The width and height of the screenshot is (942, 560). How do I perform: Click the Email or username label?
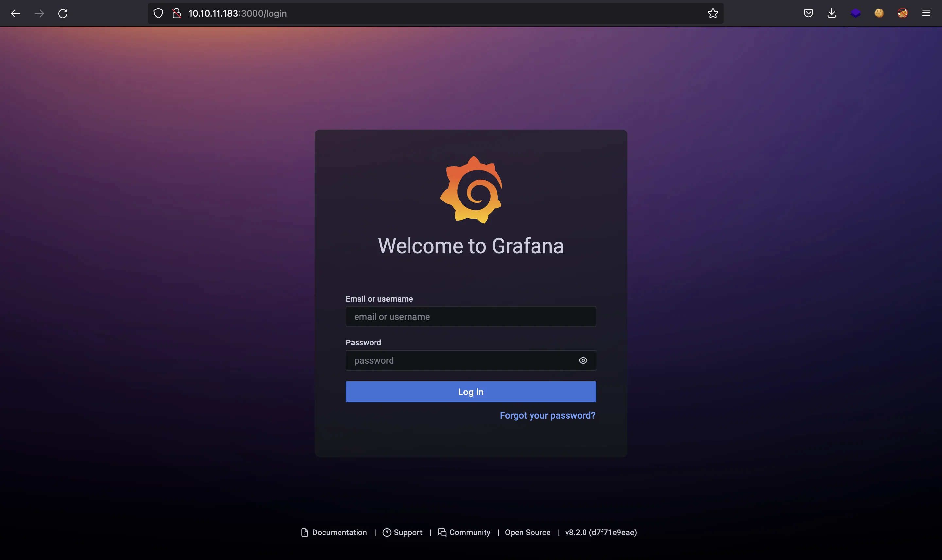379,299
